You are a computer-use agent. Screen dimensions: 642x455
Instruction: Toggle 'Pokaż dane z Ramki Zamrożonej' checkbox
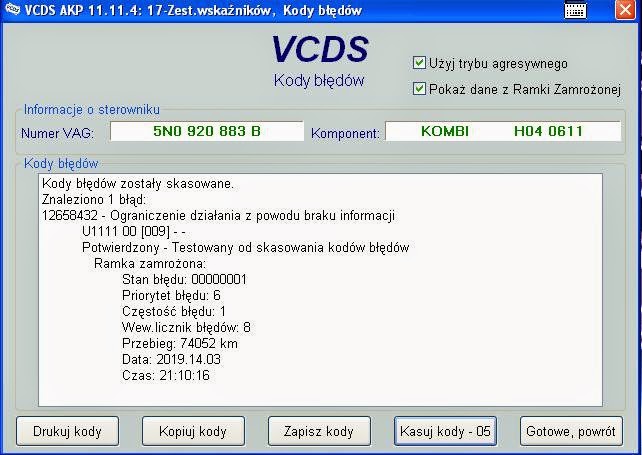tap(419, 88)
